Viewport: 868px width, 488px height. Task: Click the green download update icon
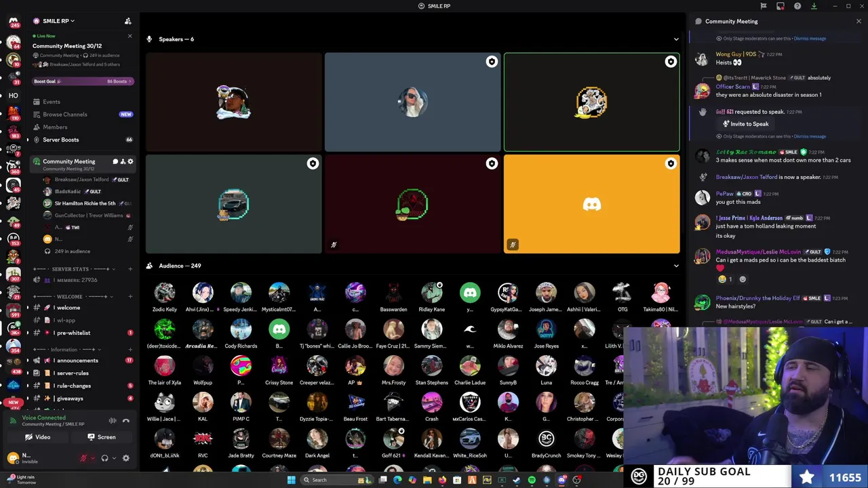(814, 6)
